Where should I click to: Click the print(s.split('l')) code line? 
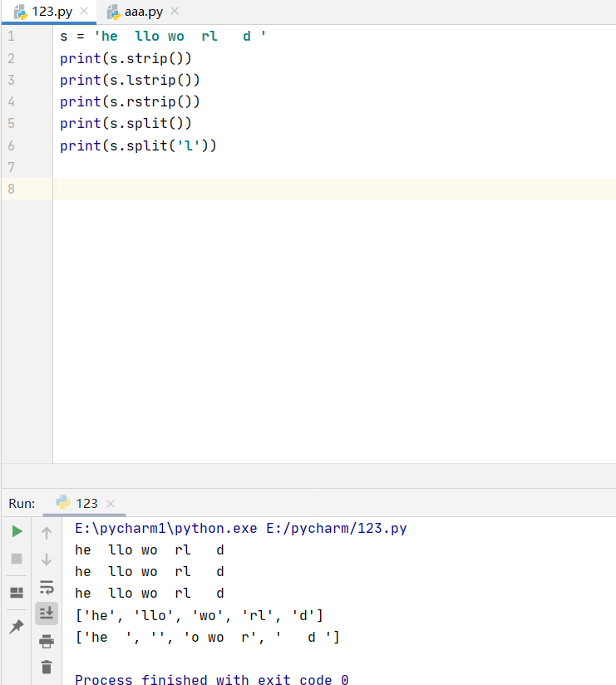138,145
